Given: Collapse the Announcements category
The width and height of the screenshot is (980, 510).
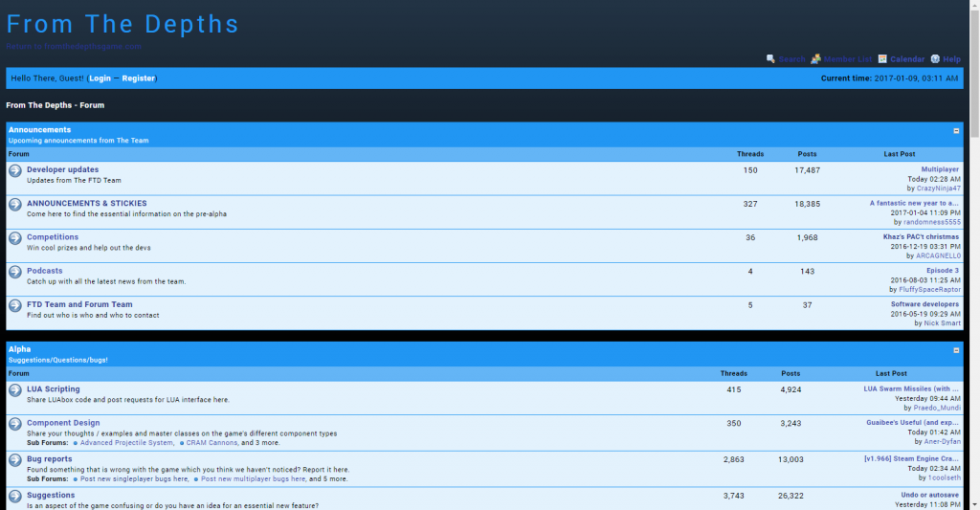Looking at the screenshot, I should [956, 131].
